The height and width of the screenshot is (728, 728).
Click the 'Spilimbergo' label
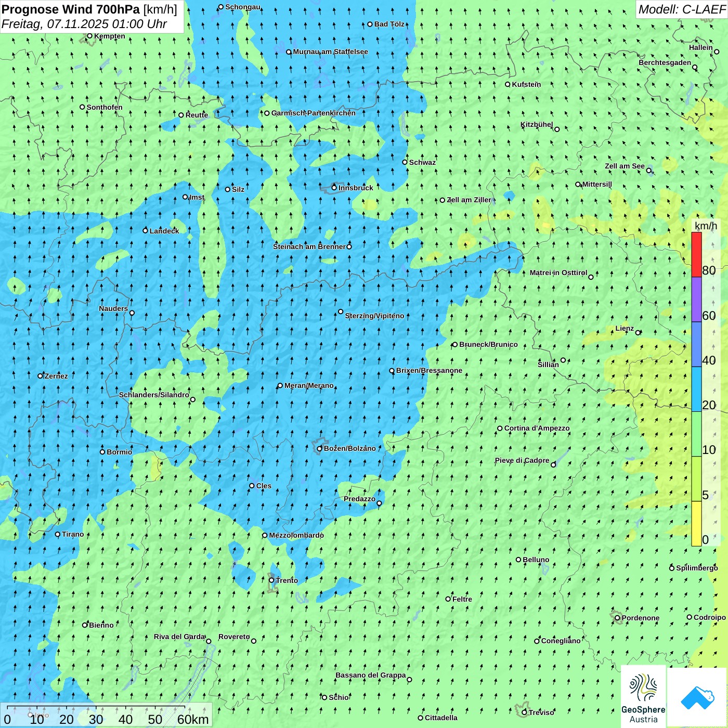tap(697, 568)
